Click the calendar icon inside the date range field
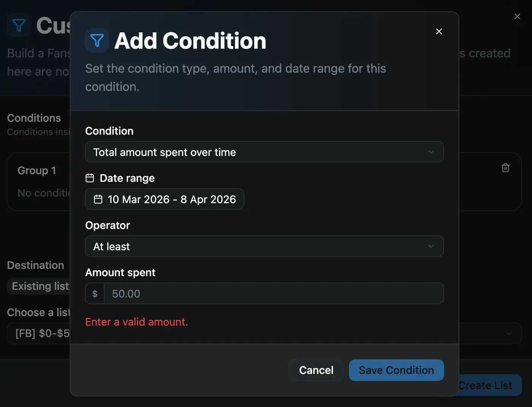 (98, 199)
